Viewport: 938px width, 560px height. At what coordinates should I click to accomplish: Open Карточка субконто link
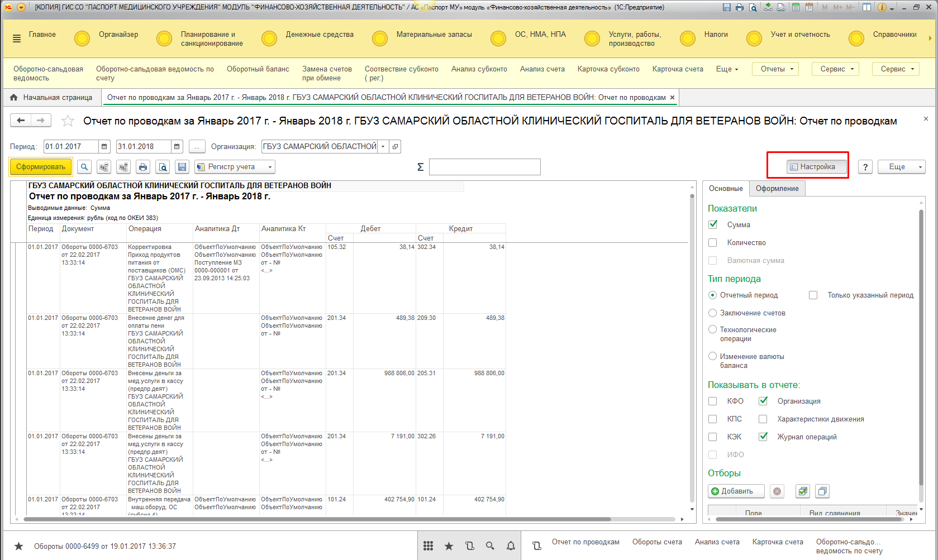click(x=608, y=69)
